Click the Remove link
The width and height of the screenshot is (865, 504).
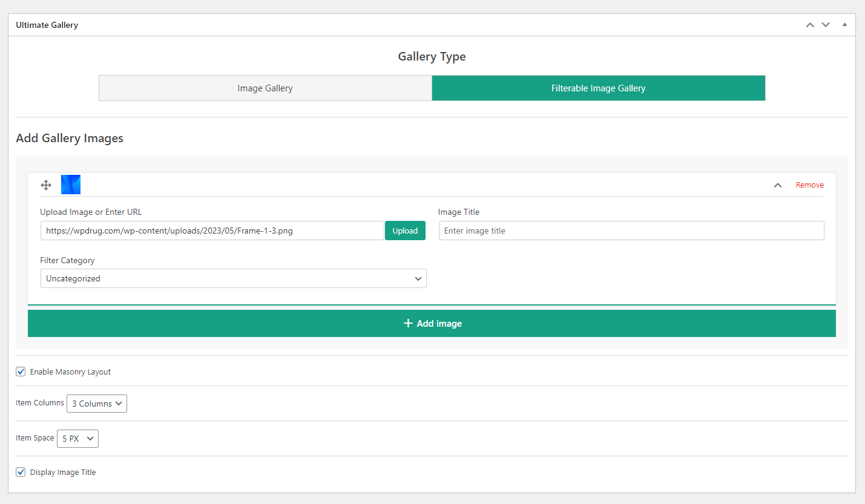coord(810,185)
